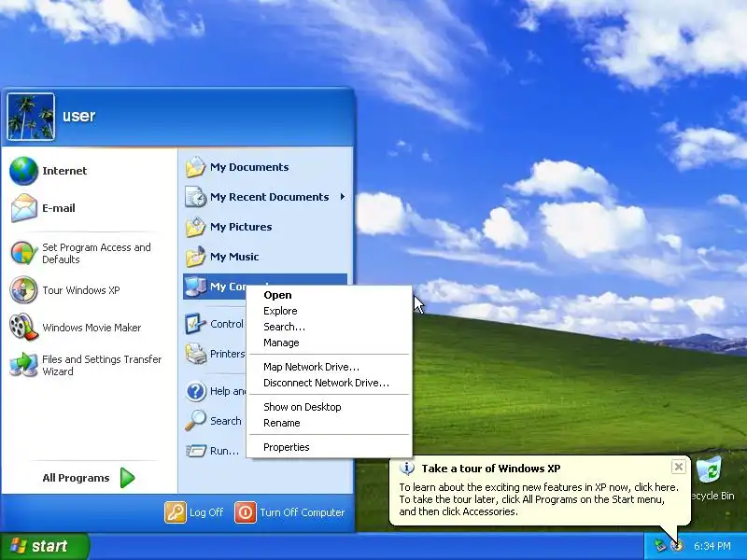Choose Disconnect Network Drive...
Image resolution: width=747 pixels, height=560 pixels.
tap(330, 383)
